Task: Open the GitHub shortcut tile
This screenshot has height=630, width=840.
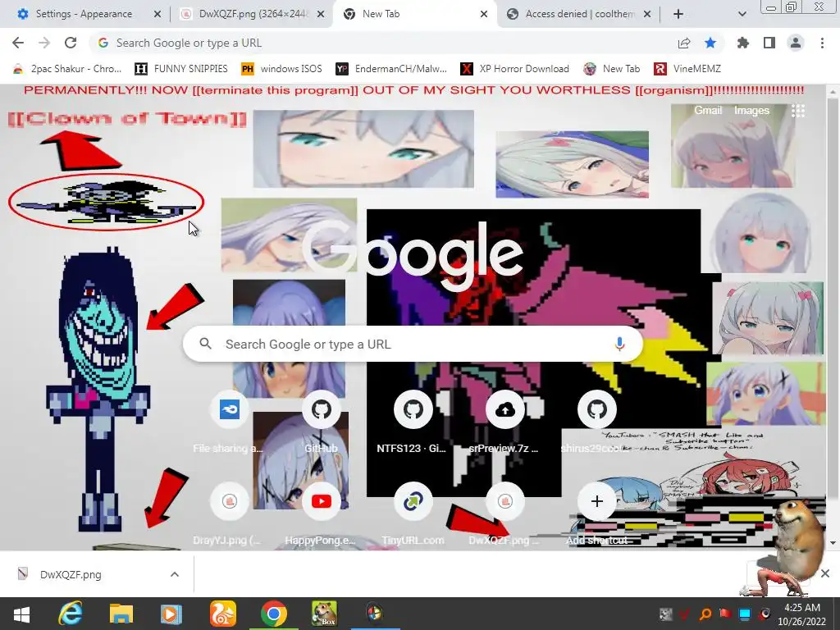Action: point(321,422)
